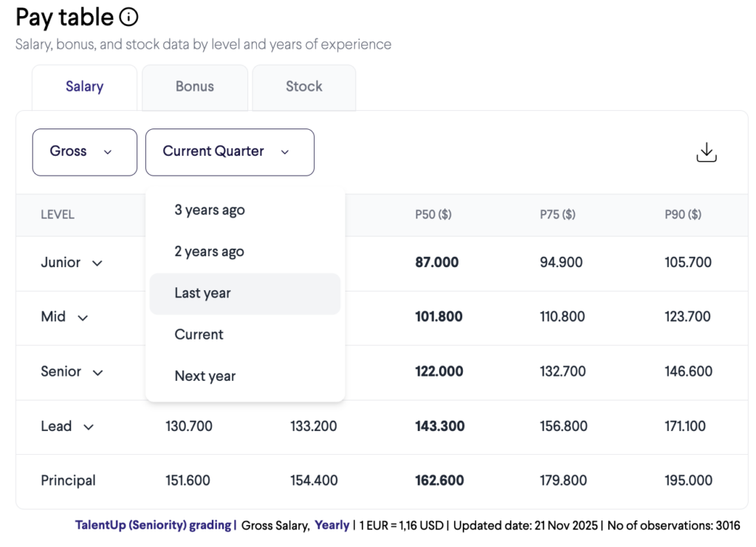Select '2 years ago' from list

pos(209,252)
